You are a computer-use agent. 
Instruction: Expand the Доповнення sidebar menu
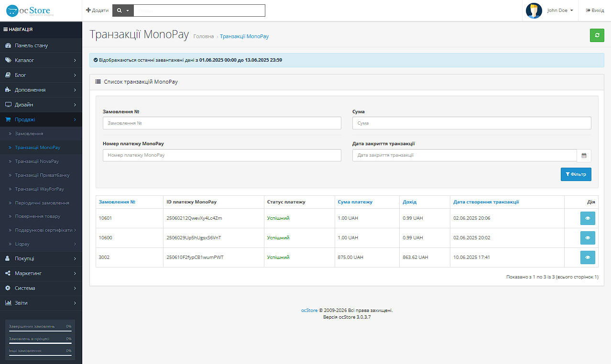(41, 90)
